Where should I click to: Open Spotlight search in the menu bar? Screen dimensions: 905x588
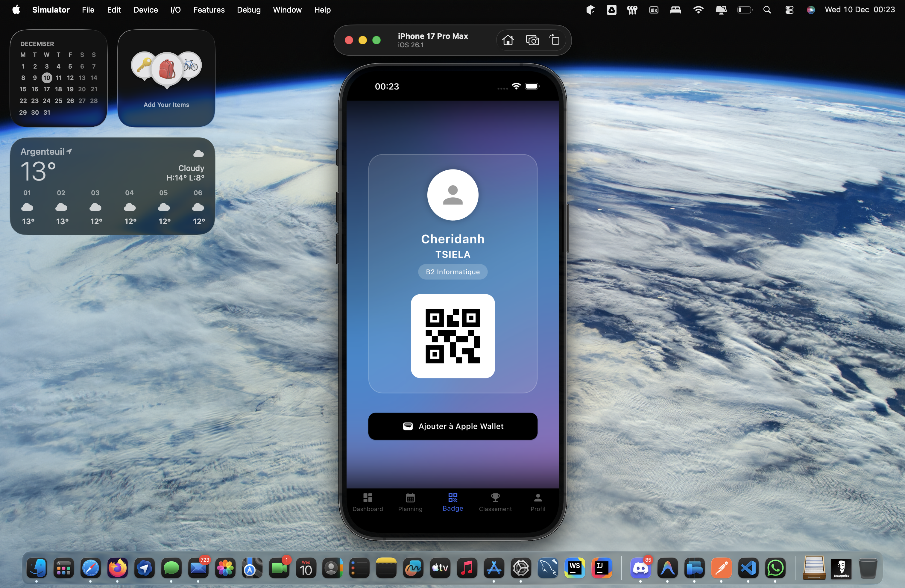click(767, 10)
